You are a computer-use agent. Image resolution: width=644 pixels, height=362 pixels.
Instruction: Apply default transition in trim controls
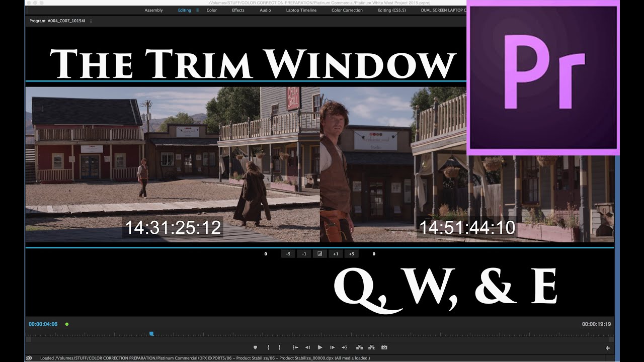319,254
